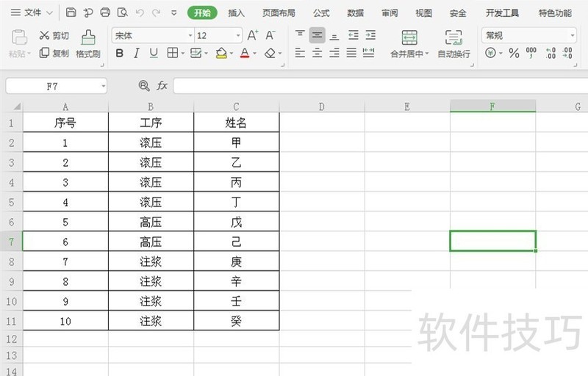Open the quick access toolbar customize arrow
This screenshot has height=376, width=588.
(x=173, y=12)
